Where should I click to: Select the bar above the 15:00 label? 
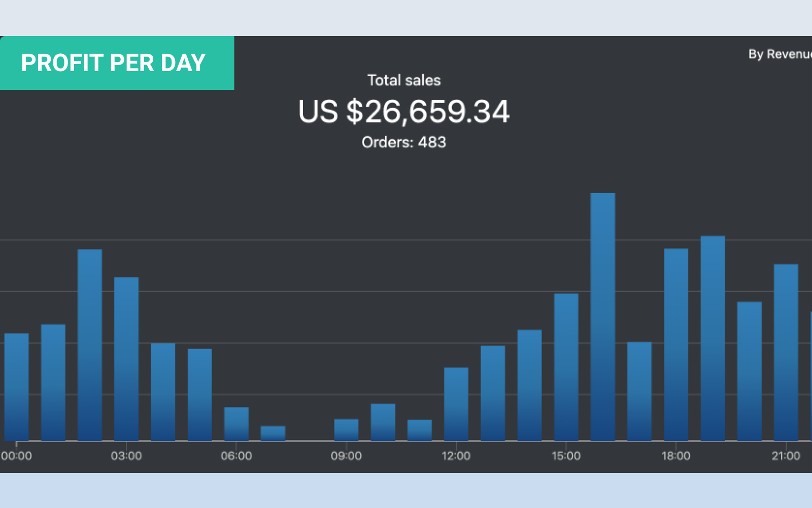pos(566,366)
